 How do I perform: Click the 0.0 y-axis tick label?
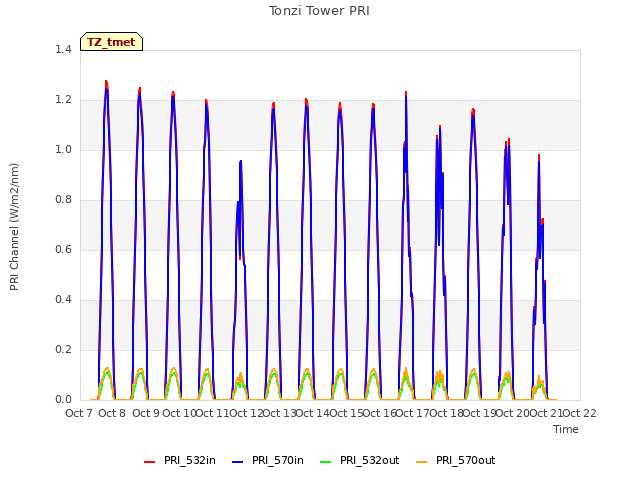(x=63, y=400)
